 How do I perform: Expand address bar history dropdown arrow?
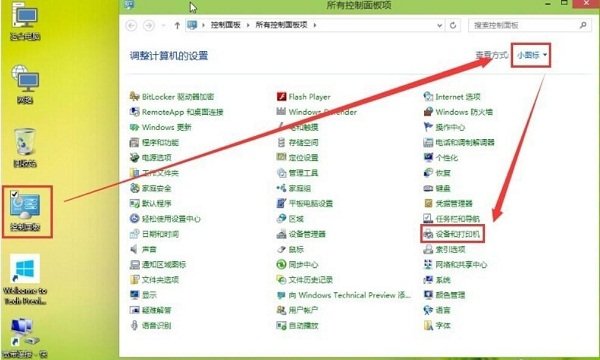[x=439, y=25]
